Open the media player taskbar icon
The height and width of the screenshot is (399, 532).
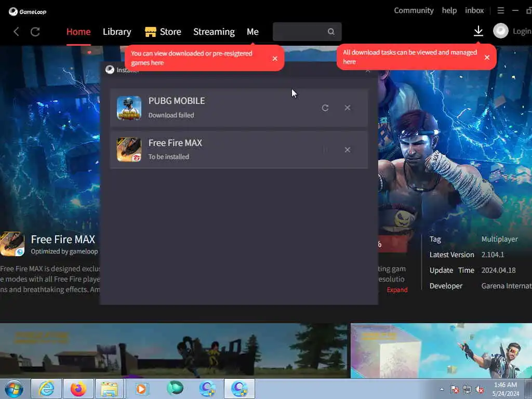141,389
